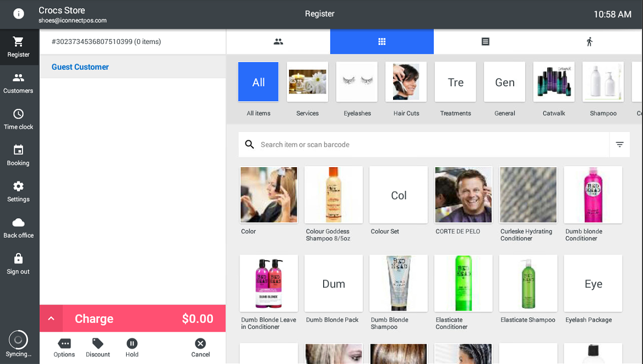The image size is (643, 364).
Task: Open order Options
Action: [x=64, y=348]
